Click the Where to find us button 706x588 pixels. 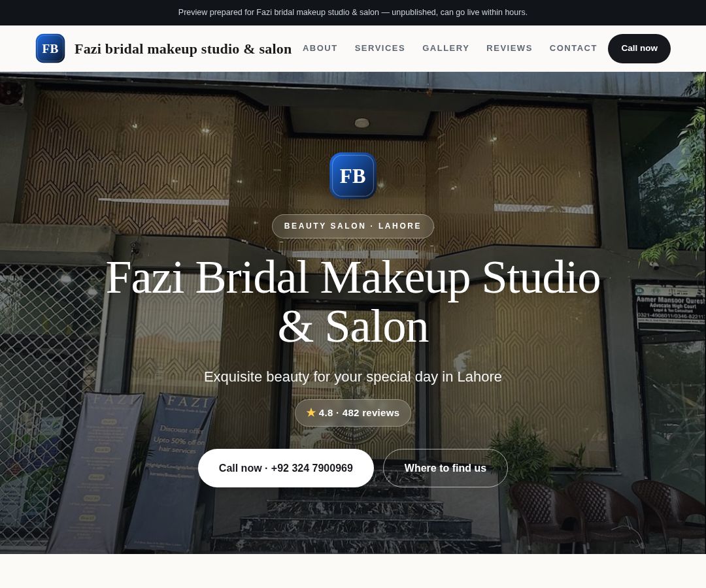pos(445,468)
